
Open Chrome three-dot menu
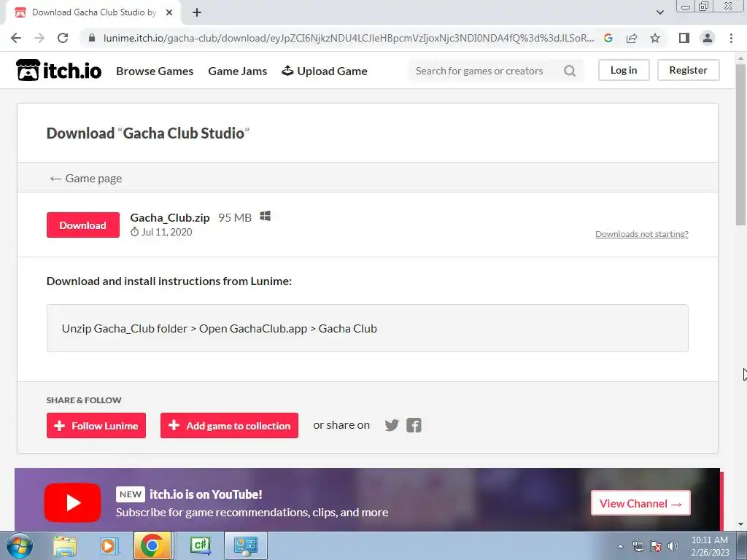click(x=731, y=38)
